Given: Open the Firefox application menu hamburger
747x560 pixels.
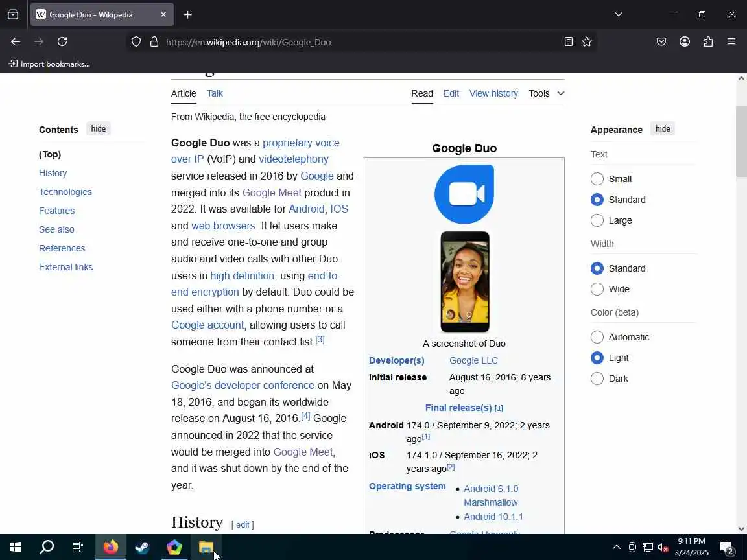Looking at the screenshot, I should point(731,42).
